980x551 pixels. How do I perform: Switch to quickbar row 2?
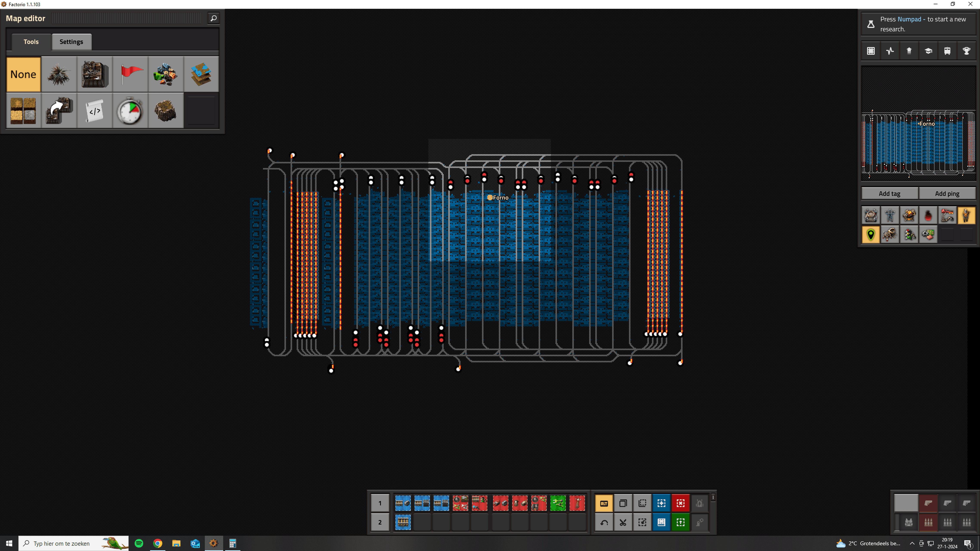(x=380, y=522)
